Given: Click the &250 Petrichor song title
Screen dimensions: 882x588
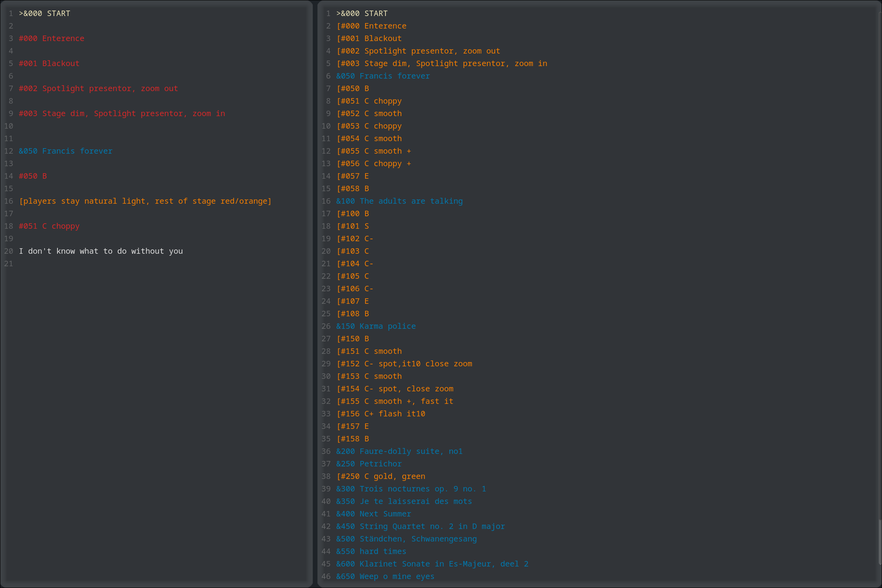Looking at the screenshot, I should coord(368,464).
